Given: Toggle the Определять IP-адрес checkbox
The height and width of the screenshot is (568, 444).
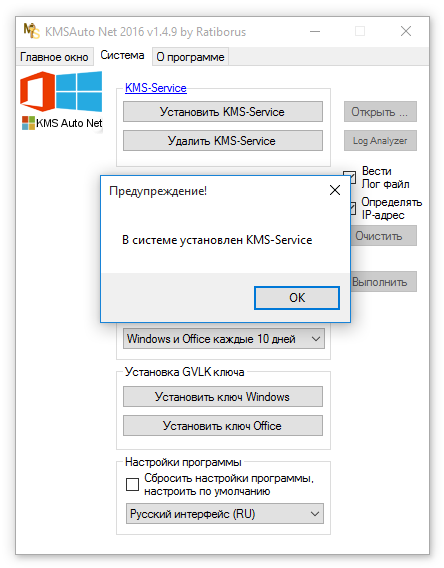Looking at the screenshot, I should click(352, 208).
